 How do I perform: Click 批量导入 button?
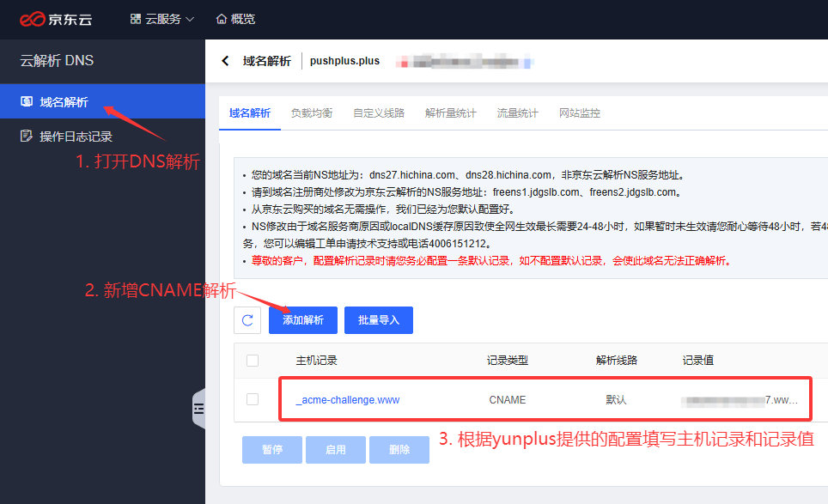click(x=379, y=320)
